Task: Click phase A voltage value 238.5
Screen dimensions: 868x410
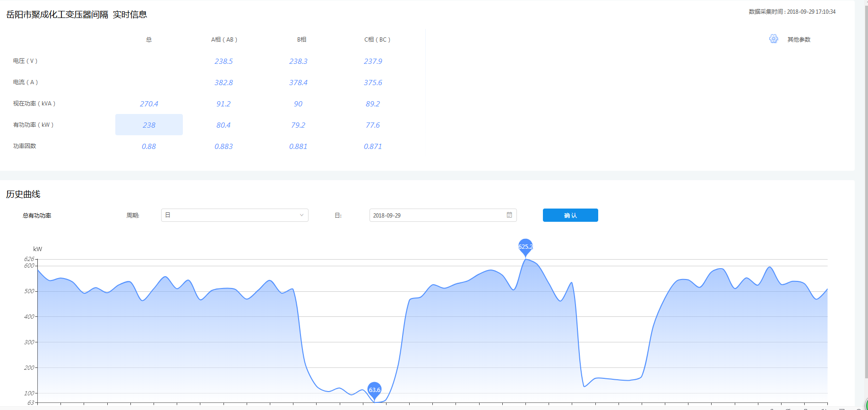Action: [x=223, y=61]
